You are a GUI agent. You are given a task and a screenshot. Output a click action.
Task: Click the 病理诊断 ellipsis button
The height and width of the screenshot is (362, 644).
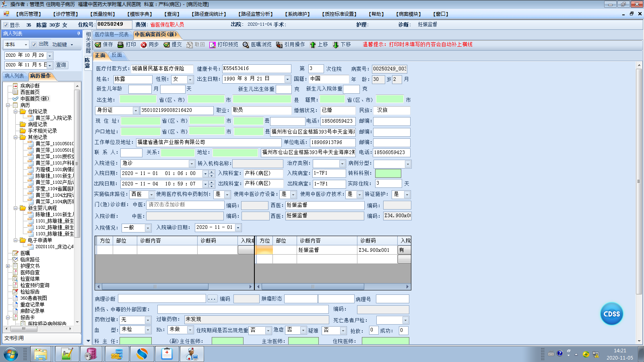212,299
